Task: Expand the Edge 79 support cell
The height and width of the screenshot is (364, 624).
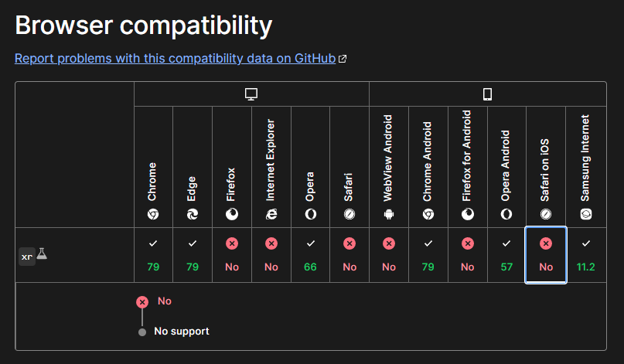Action: tap(193, 255)
